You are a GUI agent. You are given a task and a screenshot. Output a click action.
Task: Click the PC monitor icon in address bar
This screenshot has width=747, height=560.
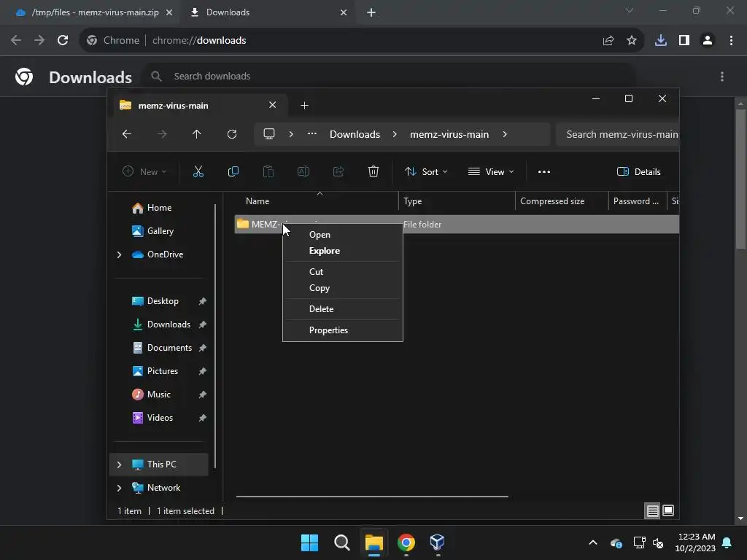(269, 134)
